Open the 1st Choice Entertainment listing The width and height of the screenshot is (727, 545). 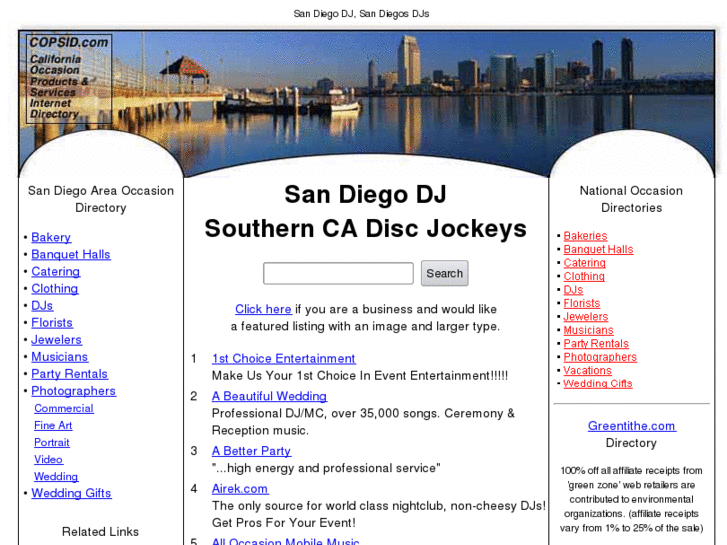click(284, 359)
